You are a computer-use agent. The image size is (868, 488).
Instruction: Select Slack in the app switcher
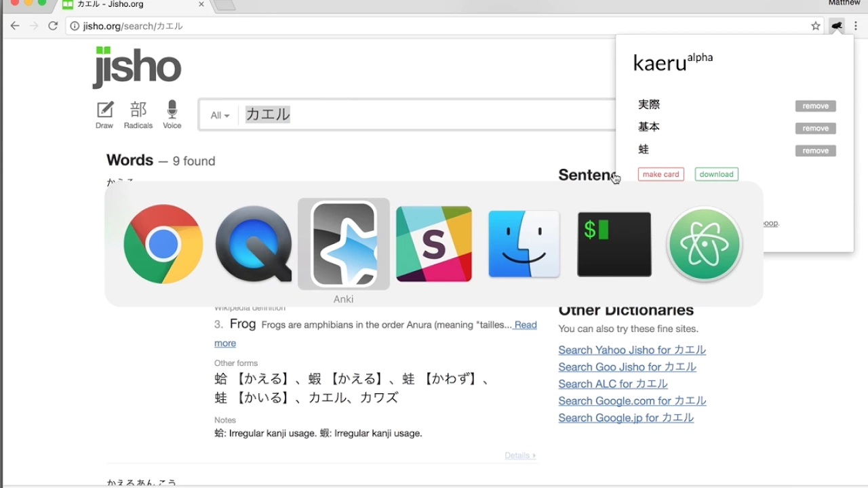434,244
